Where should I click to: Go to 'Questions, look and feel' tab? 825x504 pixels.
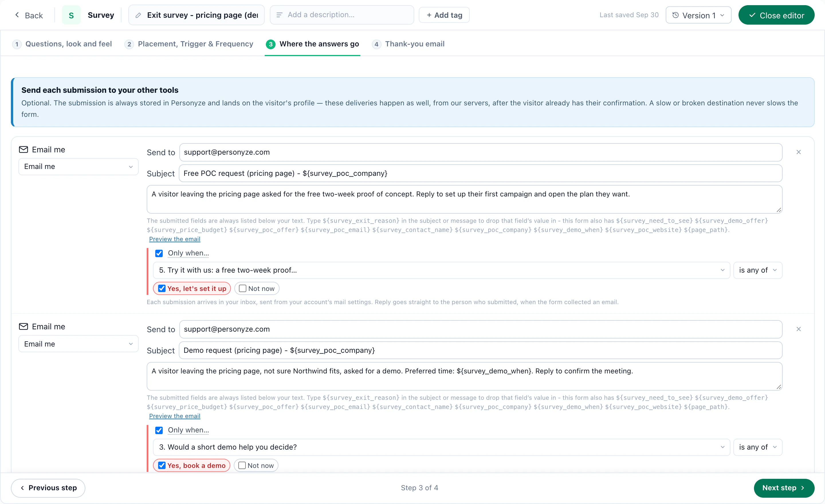[62, 44]
